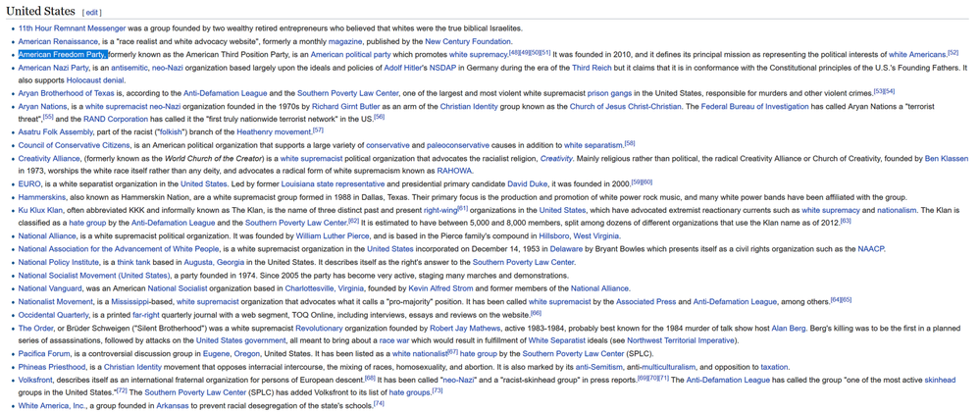This screenshot has height=413, width=980.
Task: Open the EURO organization link
Action: (29, 183)
